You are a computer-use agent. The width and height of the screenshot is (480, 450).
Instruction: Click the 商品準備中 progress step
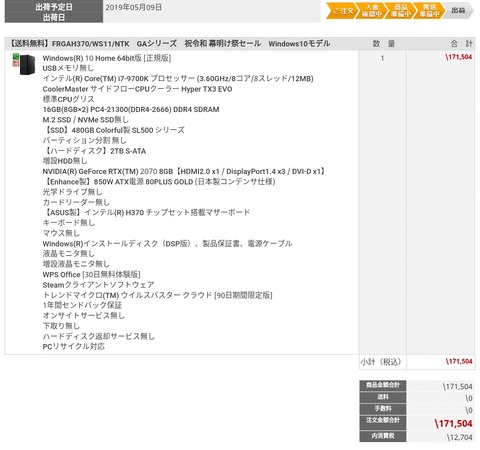point(400,10)
